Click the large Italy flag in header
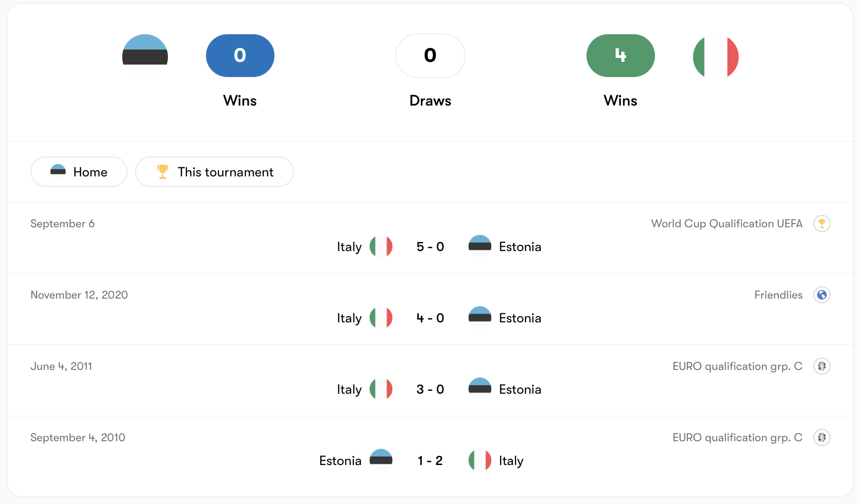This screenshot has width=860, height=504. click(x=716, y=56)
